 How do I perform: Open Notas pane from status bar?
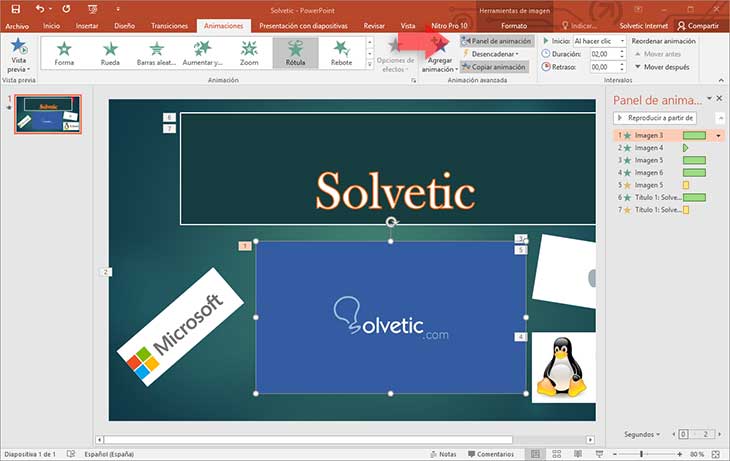point(443,454)
